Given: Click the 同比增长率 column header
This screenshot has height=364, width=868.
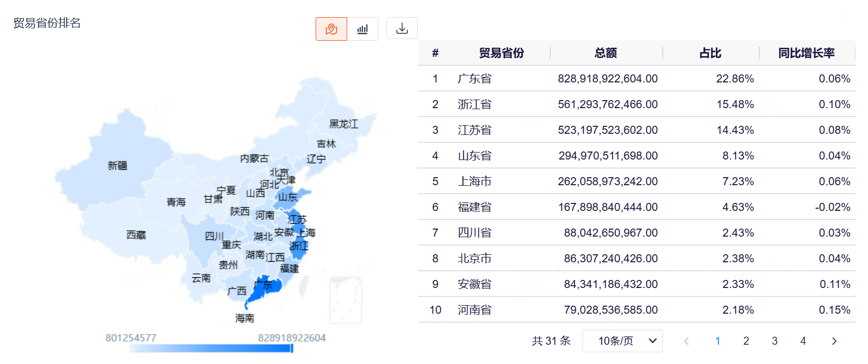Looking at the screenshot, I should pos(806,53).
